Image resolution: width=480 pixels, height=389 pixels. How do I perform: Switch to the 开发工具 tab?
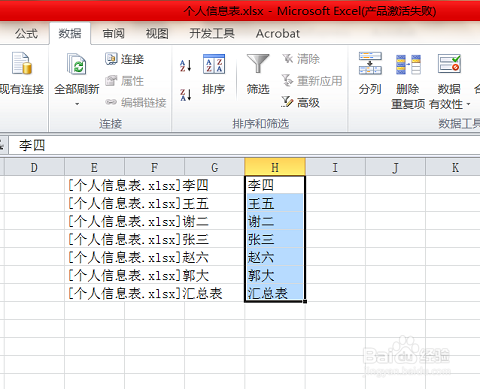click(212, 34)
